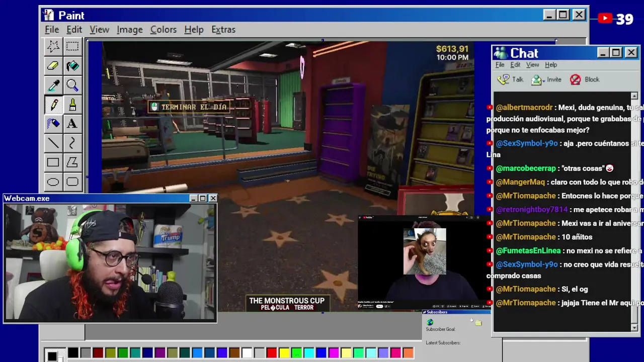Click the chat message '10 añitos'
Screen dimensions: 644x362
(x=578, y=237)
